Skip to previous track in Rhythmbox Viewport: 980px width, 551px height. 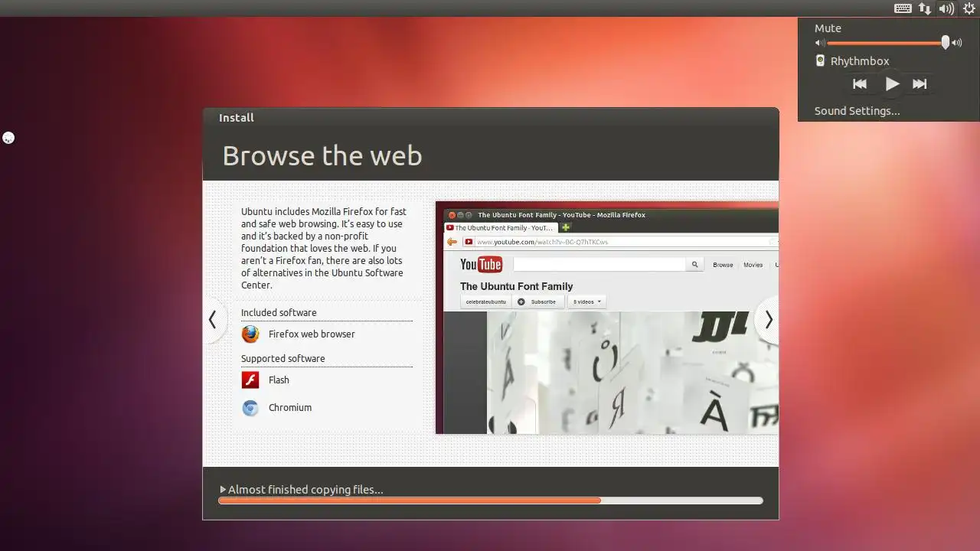click(860, 84)
